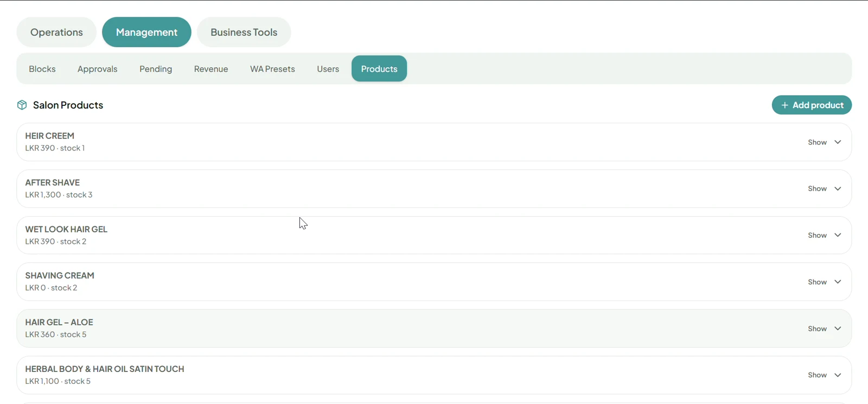Click the 'LKR 1,100 · stock 5' text
The height and width of the screenshot is (404, 868).
click(58, 381)
